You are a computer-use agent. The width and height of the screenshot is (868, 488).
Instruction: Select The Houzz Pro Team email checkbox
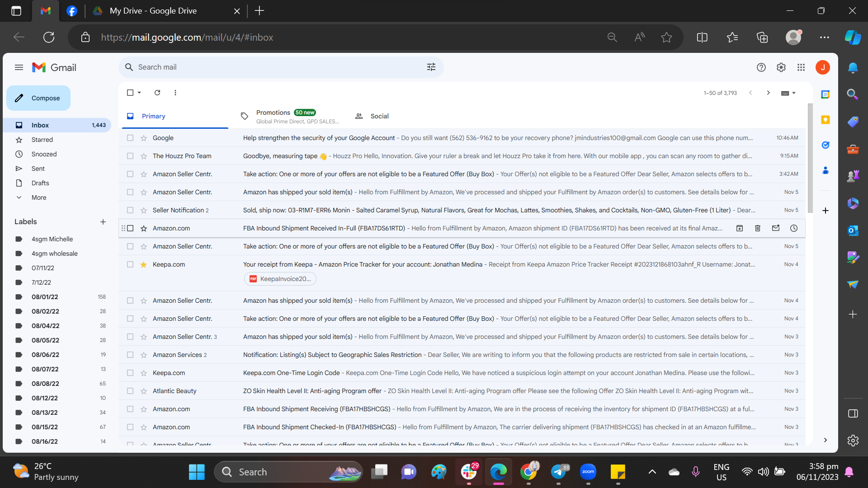[x=130, y=156]
